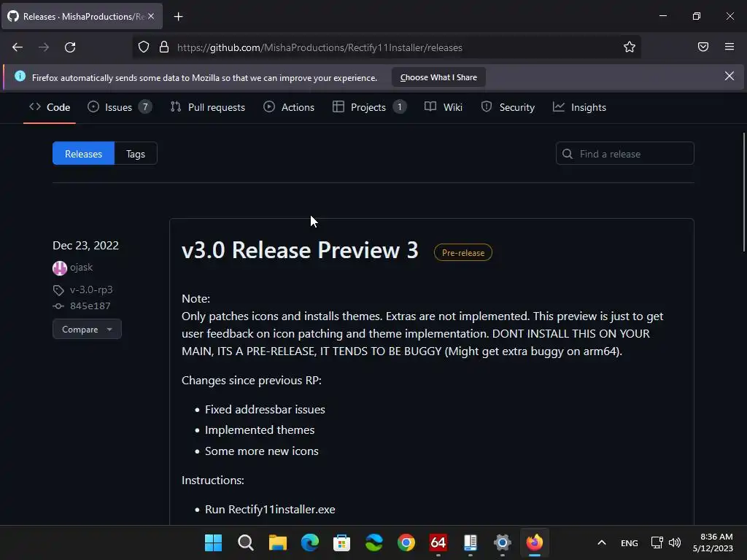Open the v3.0 Release Preview 3 title

[x=300, y=250]
